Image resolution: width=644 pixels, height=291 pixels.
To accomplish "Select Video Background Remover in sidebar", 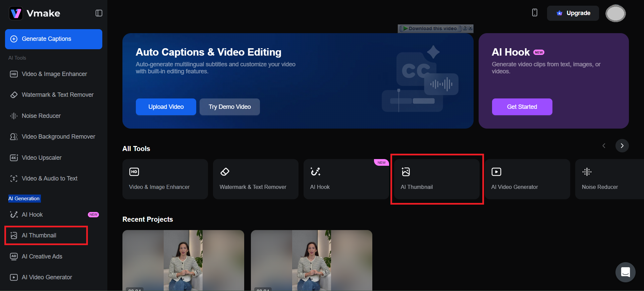I will 58,137.
